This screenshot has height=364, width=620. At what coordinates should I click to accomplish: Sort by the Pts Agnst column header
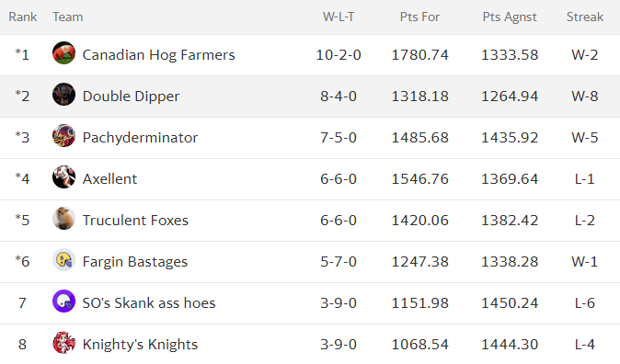[x=510, y=17]
